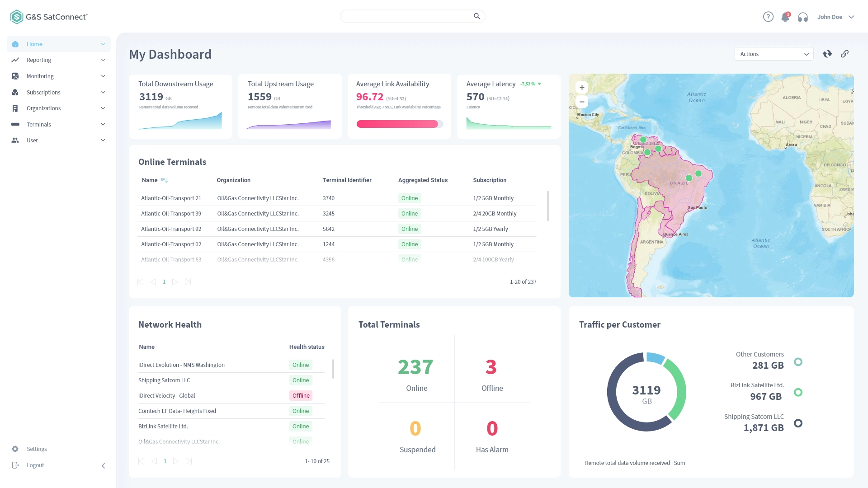Screen dimensions: 868x488
Task: Open iDirect Velocity - Global network entry
Action: [x=231, y=395]
